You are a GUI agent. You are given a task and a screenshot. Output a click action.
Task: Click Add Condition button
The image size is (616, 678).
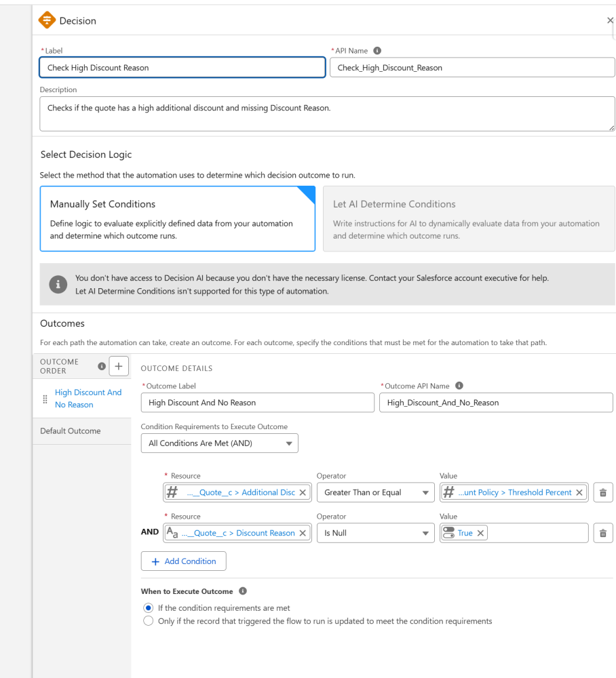[x=183, y=561]
